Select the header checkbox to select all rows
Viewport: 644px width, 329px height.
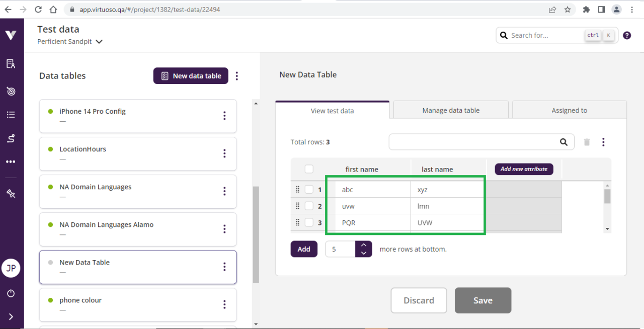pyautogui.click(x=308, y=169)
